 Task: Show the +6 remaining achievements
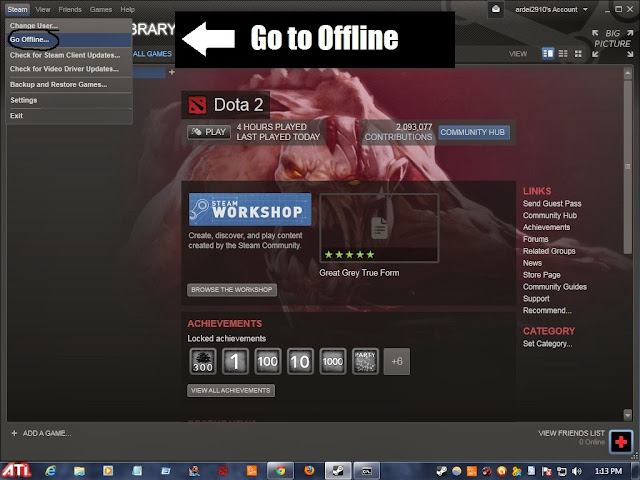(397, 361)
